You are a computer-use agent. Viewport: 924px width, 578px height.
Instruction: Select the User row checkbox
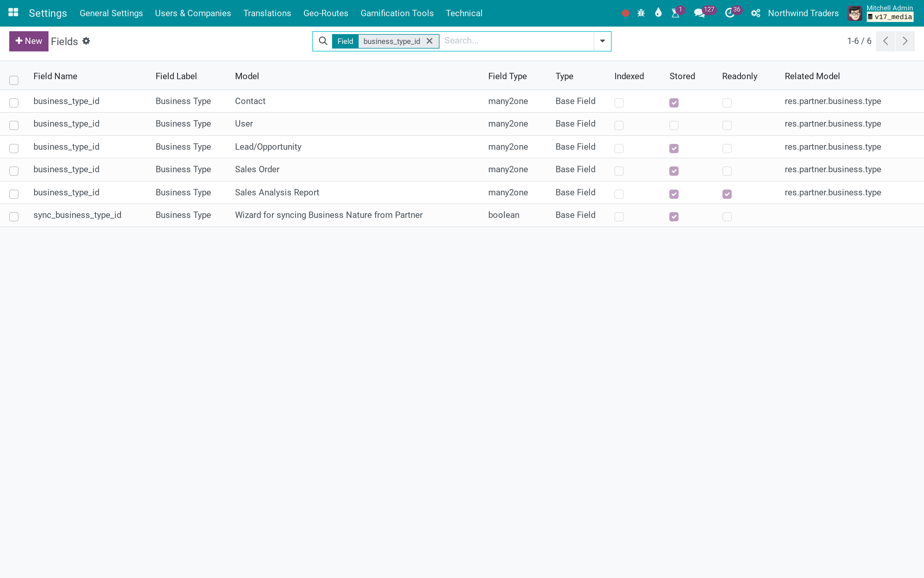point(14,125)
